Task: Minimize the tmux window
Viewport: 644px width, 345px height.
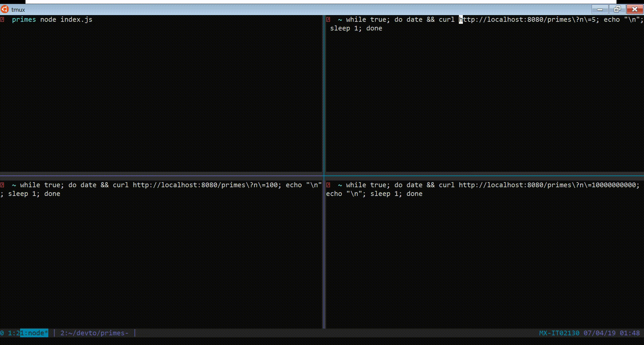Action: pos(600,9)
